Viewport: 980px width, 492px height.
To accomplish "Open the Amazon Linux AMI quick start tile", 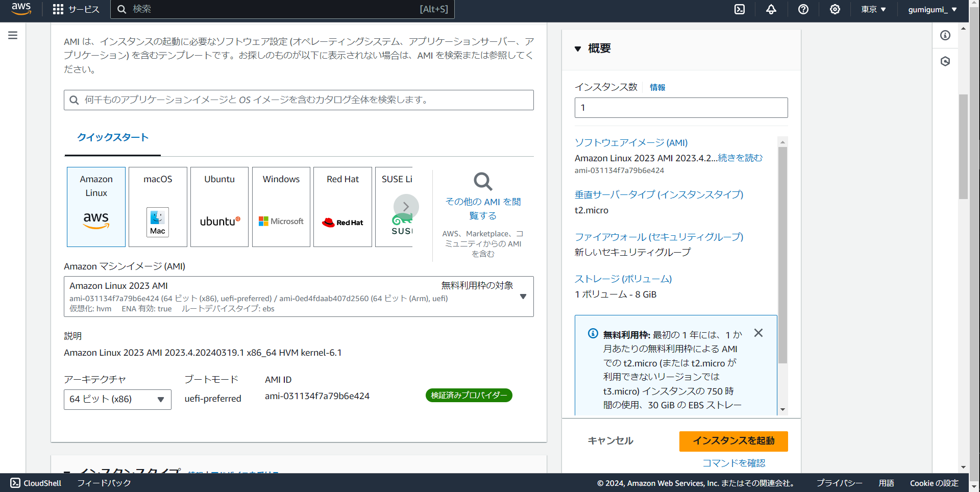I will [x=95, y=206].
